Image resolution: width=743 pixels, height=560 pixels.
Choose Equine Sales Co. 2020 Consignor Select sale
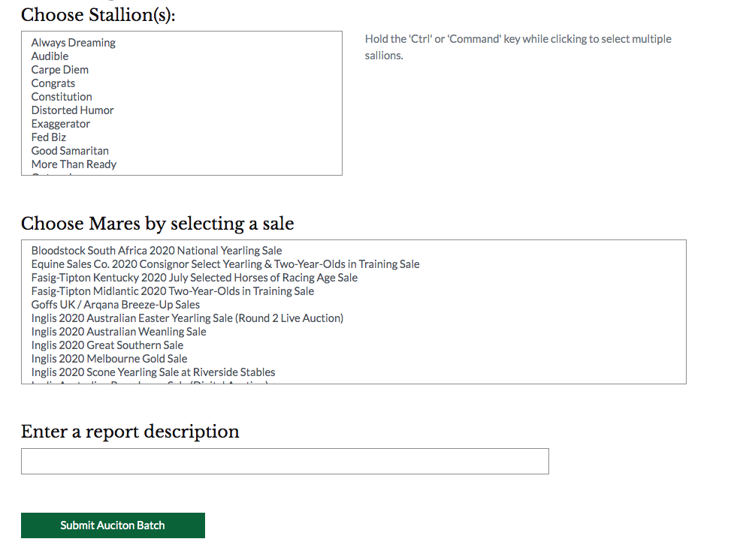pyautogui.click(x=225, y=264)
